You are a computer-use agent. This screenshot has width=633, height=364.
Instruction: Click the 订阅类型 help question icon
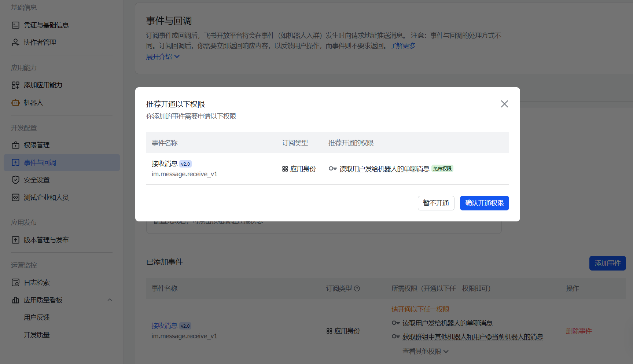tap(357, 288)
